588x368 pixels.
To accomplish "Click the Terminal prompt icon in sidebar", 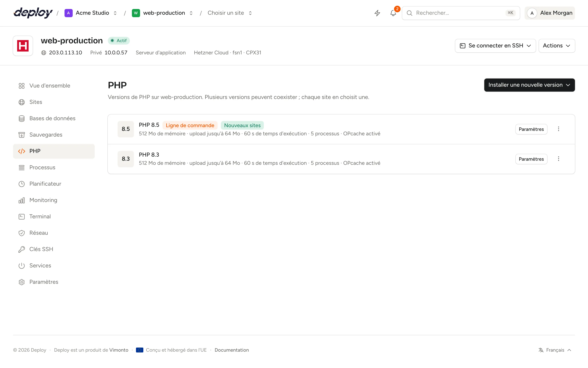I will pos(22,216).
